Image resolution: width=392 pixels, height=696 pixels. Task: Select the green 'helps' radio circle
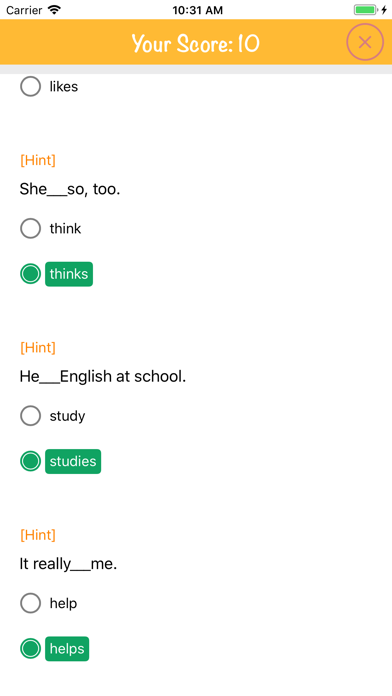(31, 649)
